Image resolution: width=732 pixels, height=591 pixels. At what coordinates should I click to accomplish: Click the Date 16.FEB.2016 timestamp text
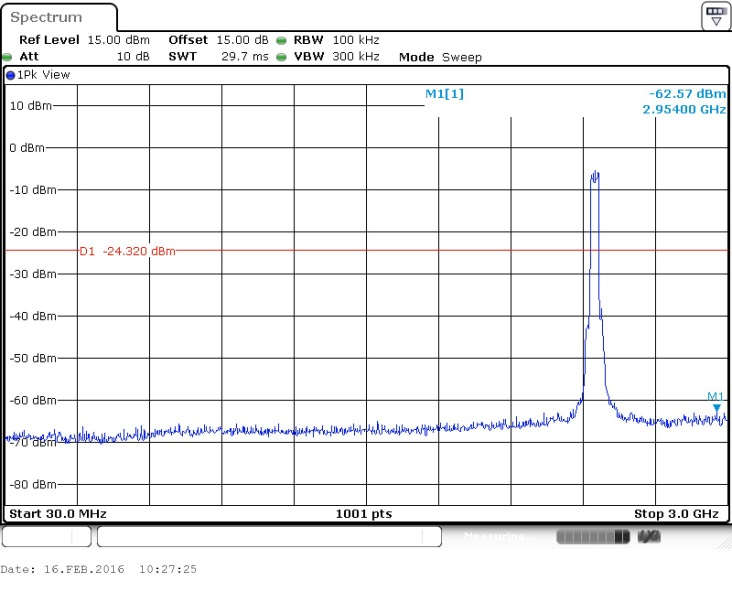click(99, 569)
